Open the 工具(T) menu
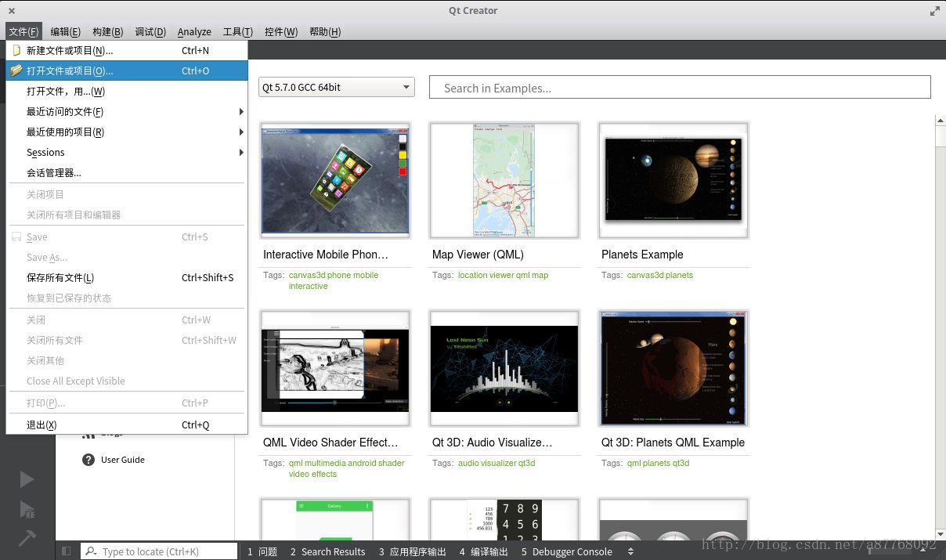This screenshot has width=946, height=560. (x=237, y=31)
